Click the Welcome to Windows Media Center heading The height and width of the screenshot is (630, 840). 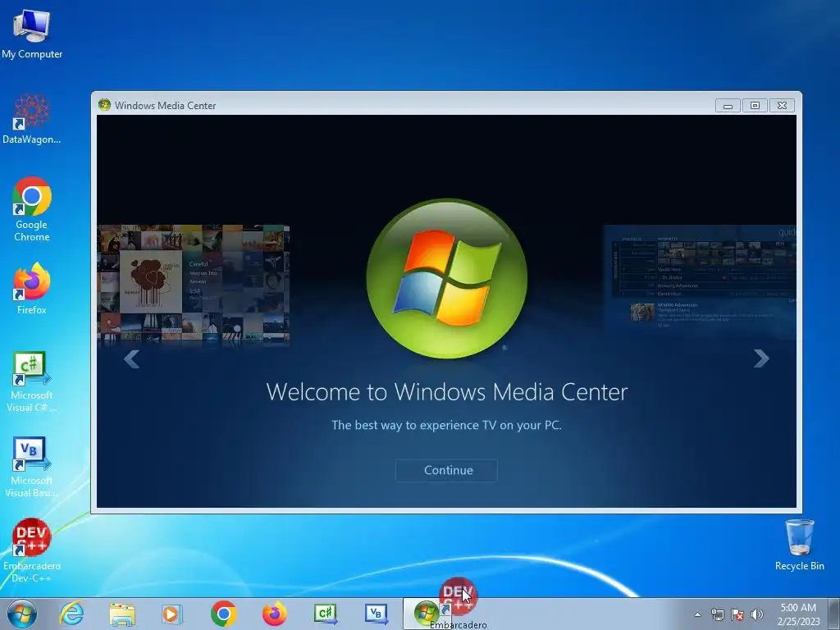coord(447,392)
